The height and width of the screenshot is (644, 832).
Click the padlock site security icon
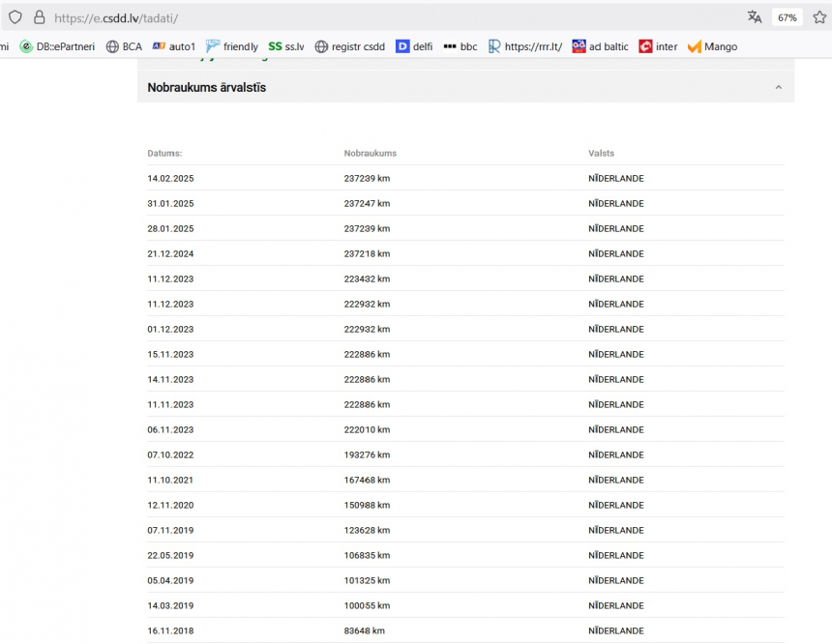[40, 17]
